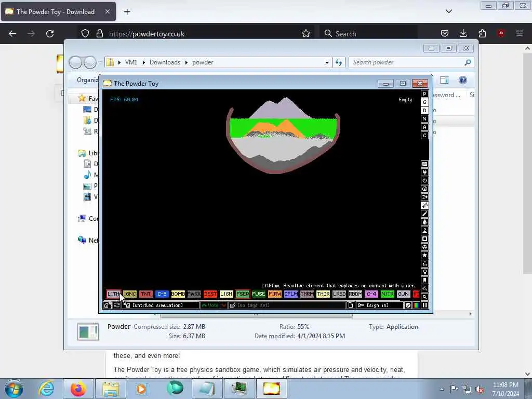The width and height of the screenshot is (532, 399).
Task: Open the simulation browser icon
Action: (107, 305)
